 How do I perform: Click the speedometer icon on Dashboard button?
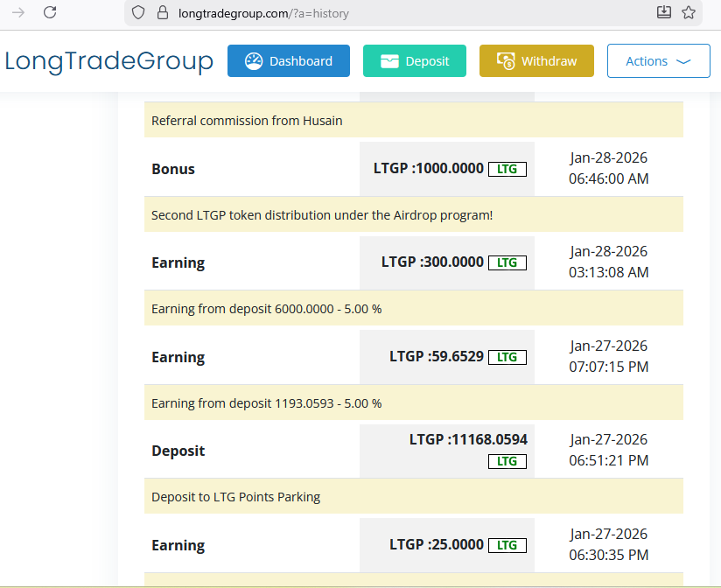[254, 61]
